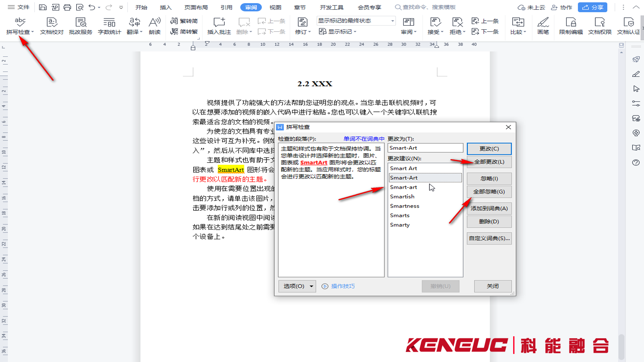Click the 未上云 cloud status
The image size is (644, 362).
(531, 7)
